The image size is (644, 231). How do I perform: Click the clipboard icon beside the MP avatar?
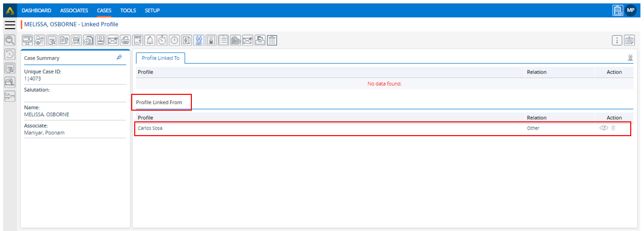617,10
